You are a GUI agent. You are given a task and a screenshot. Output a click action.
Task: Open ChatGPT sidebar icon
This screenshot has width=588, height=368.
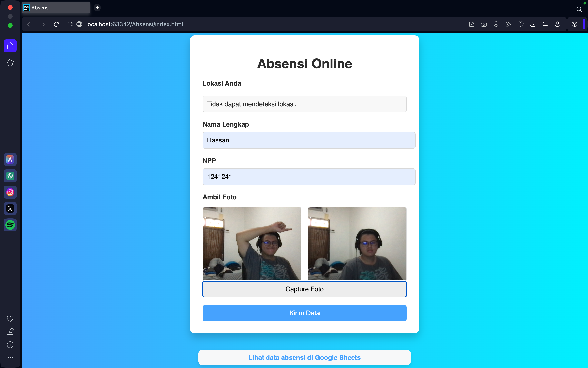pos(10,176)
